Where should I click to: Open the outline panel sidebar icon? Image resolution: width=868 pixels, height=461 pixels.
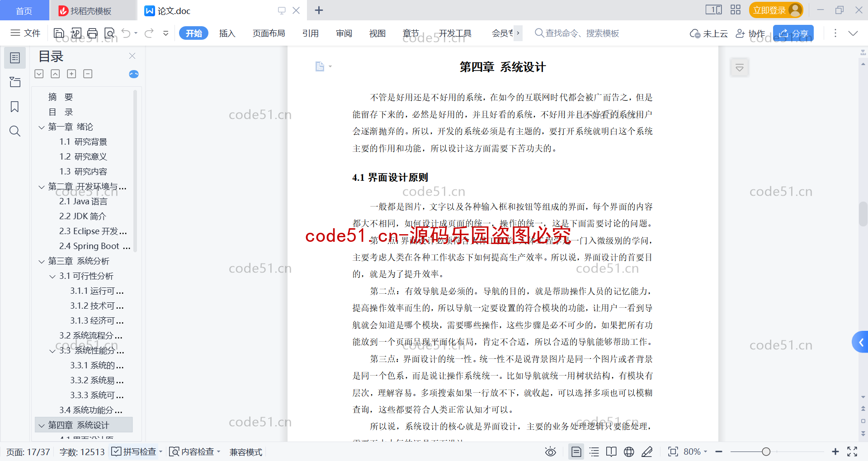[15, 58]
